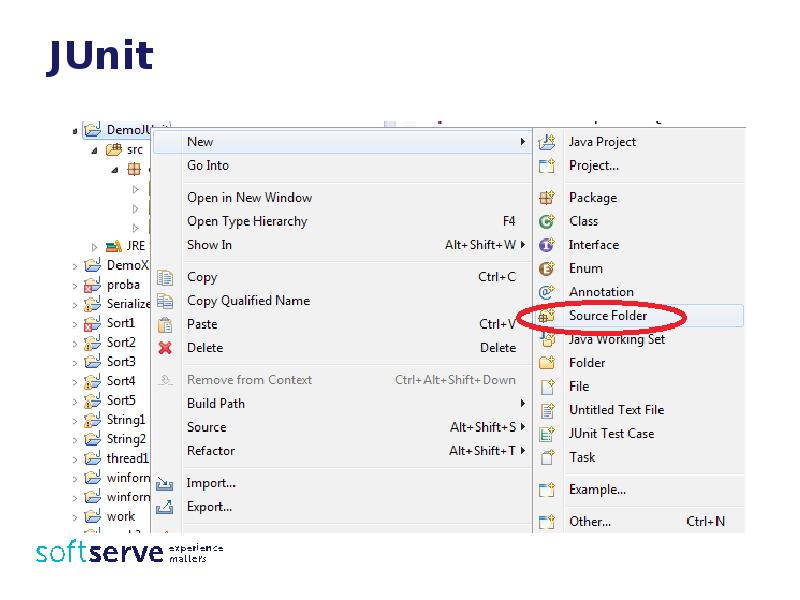Select the Sort4 project
Screen dimensions: 800x600
pos(121,381)
